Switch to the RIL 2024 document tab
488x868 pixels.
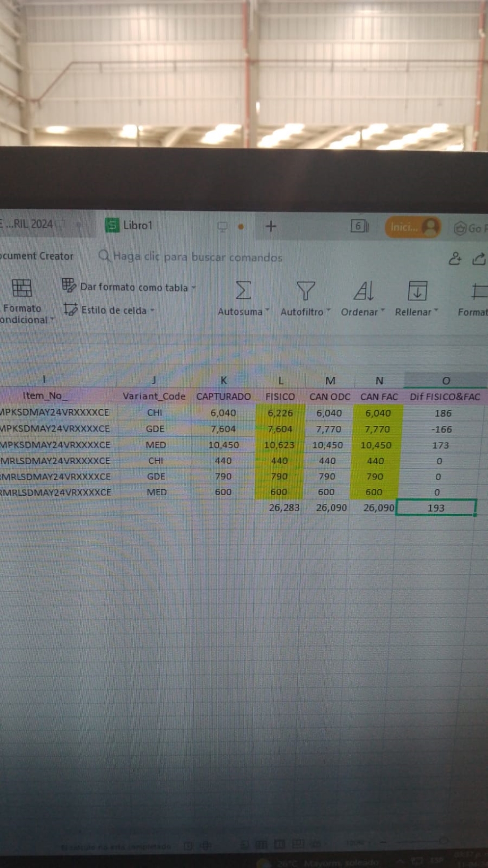(x=31, y=224)
